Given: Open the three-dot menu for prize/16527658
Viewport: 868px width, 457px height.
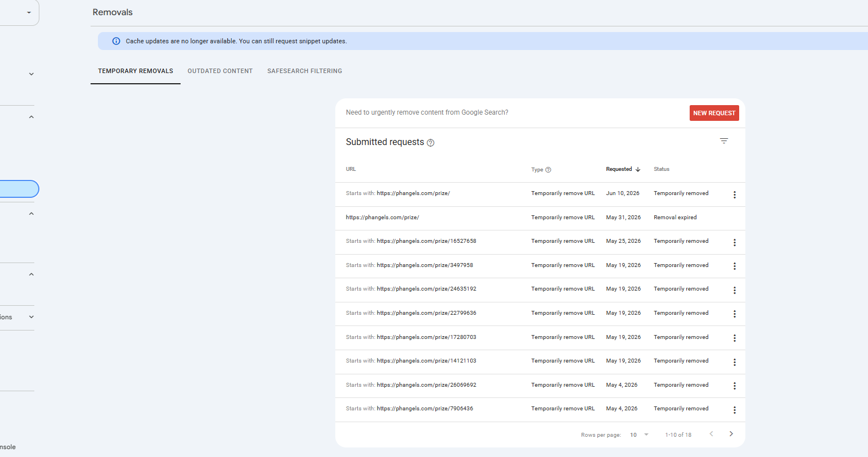Looking at the screenshot, I should coord(734,242).
